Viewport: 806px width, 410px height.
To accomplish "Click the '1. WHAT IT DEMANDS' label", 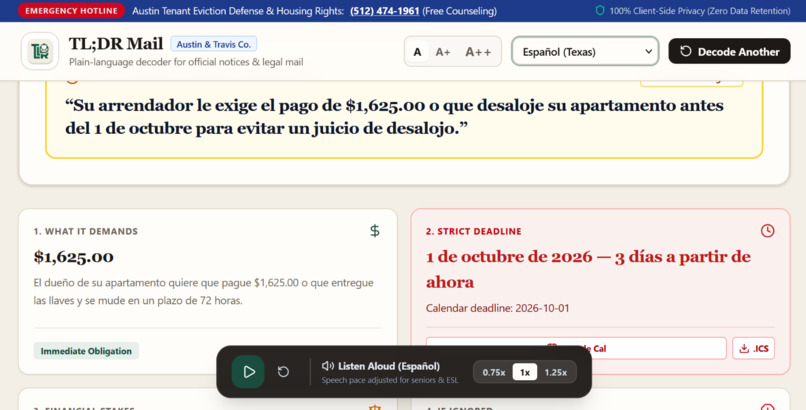I will click(85, 231).
